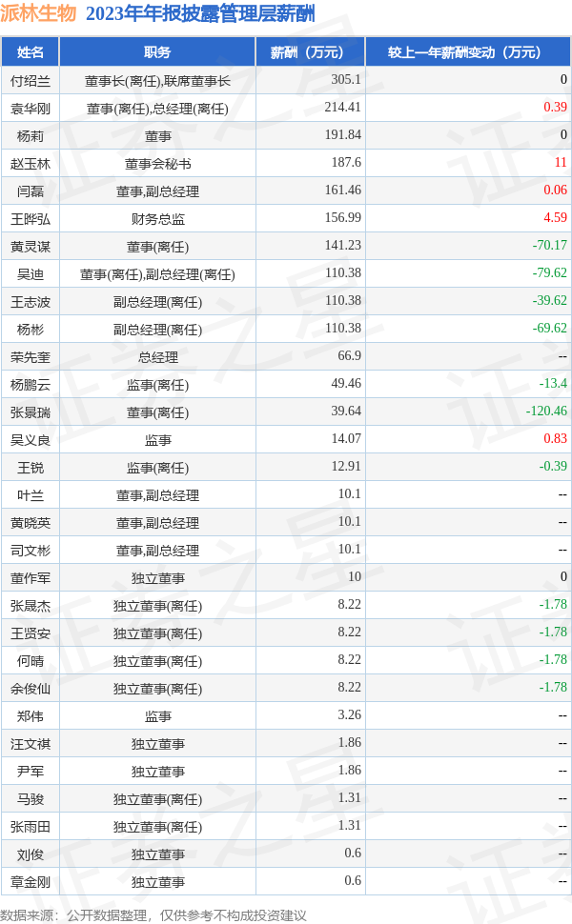Image resolution: width=572 pixels, height=924 pixels.
Task: Select the name cell 闫磊
Action: point(31,191)
